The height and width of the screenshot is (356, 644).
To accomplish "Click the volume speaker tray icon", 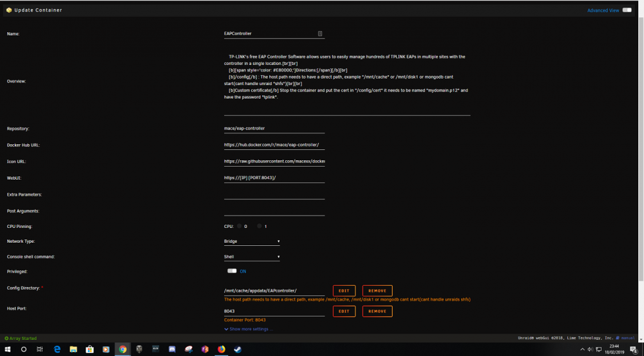I will point(590,350).
